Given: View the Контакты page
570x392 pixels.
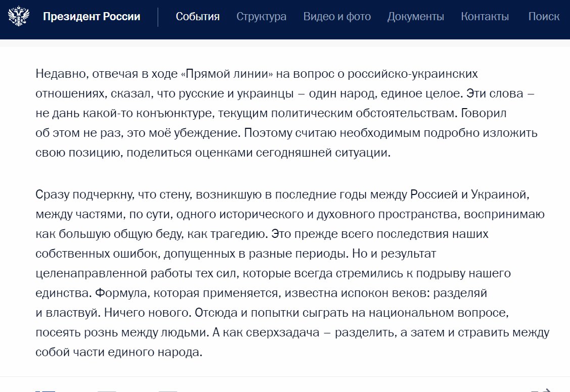Looking at the screenshot, I should coord(485,17).
